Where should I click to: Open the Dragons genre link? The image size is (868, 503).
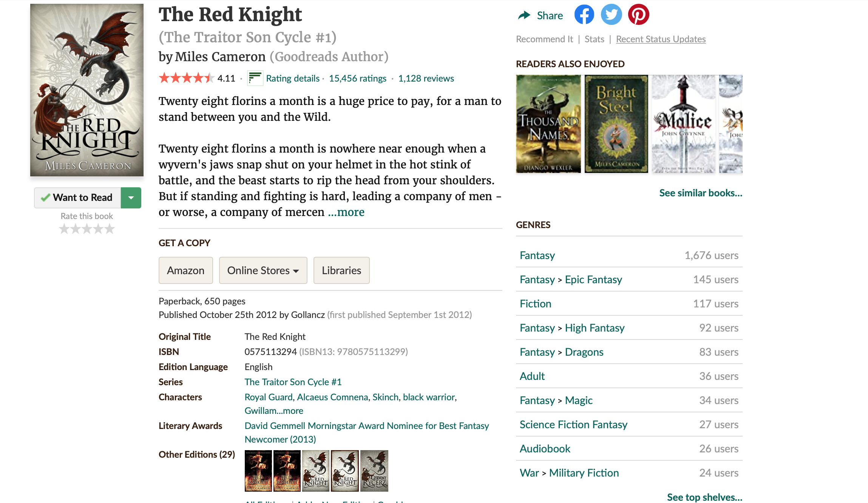tap(584, 352)
